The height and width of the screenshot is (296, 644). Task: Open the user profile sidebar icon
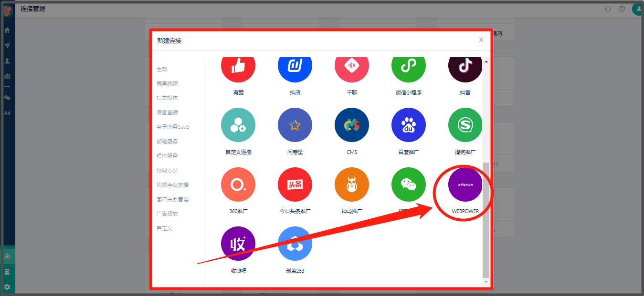7,61
